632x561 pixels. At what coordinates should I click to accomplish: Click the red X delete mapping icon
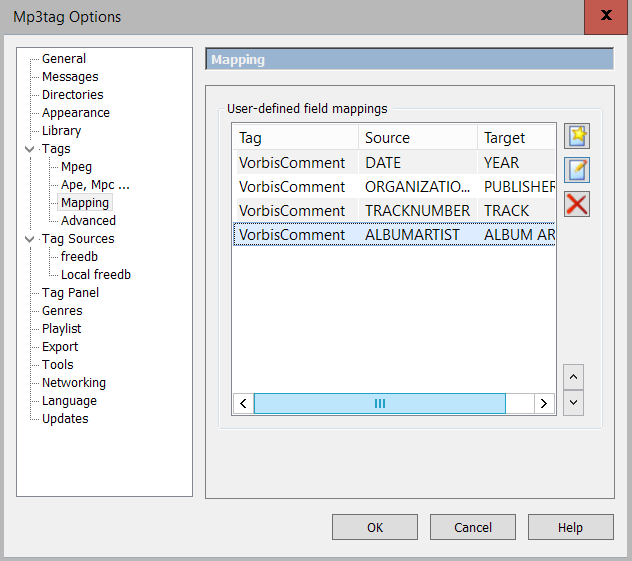[x=577, y=204]
